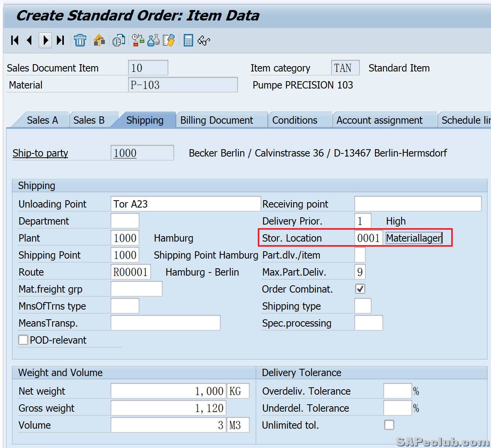Click the Unloading Point field
The width and height of the screenshot is (491, 448).
(185, 204)
